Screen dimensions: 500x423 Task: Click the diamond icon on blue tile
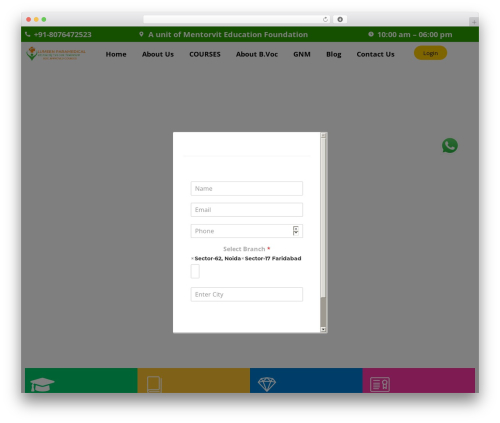coord(267,384)
